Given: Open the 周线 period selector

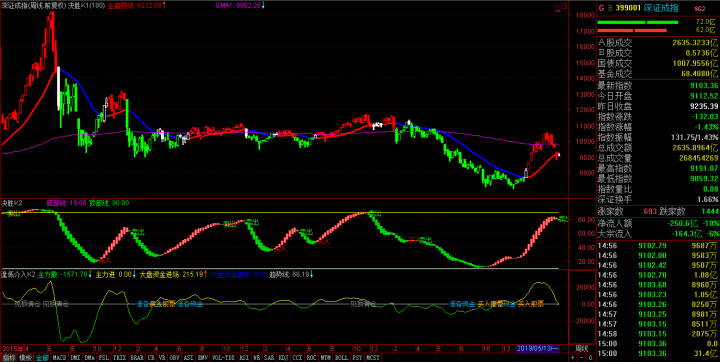Looking at the screenshot, I should tap(582, 349).
